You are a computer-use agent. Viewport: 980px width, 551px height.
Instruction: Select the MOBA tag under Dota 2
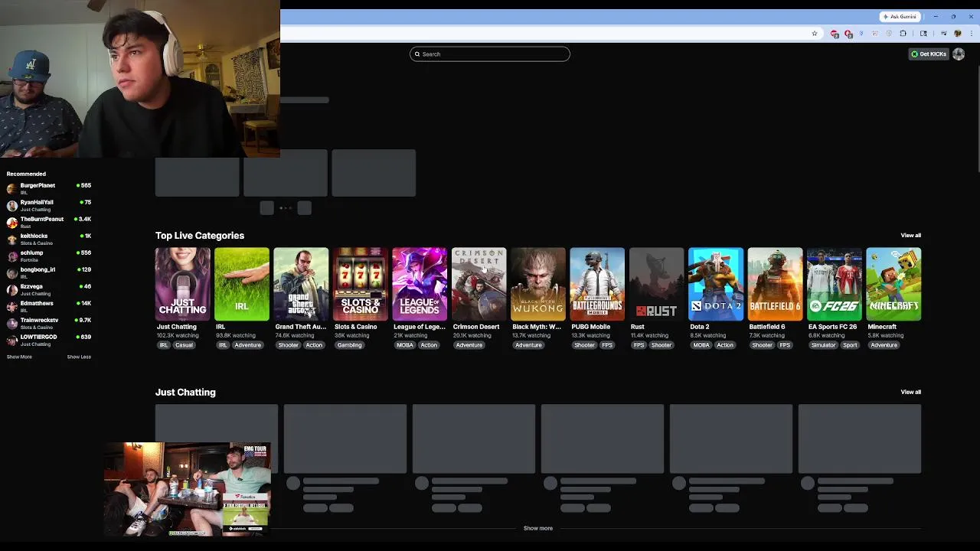[701, 345]
